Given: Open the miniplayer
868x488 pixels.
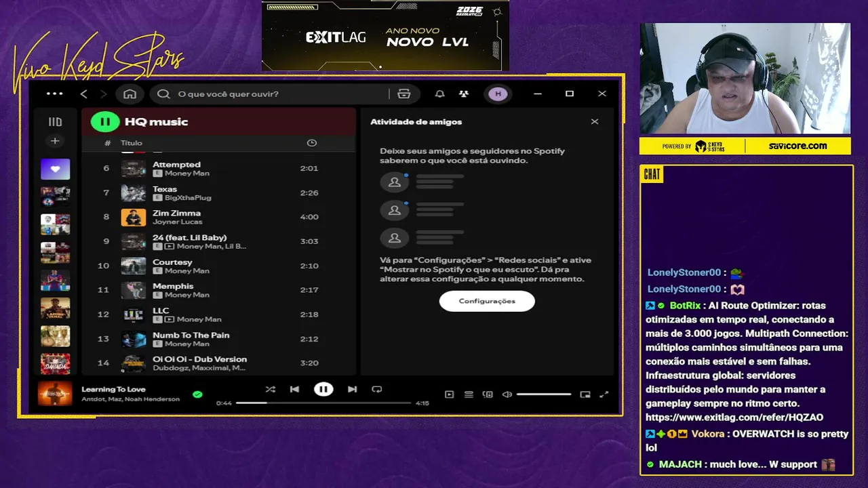Looking at the screenshot, I should tap(585, 394).
